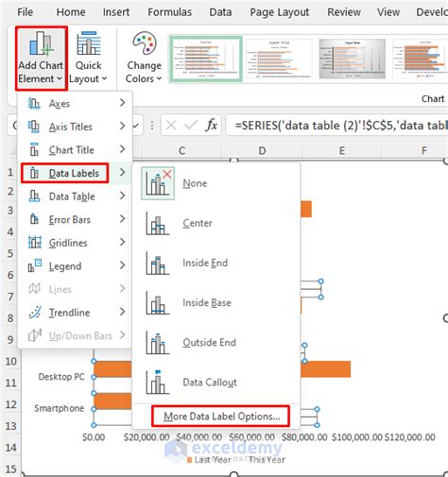
Task: Expand the Trendline submenu arrow
Action: [x=123, y=312]
